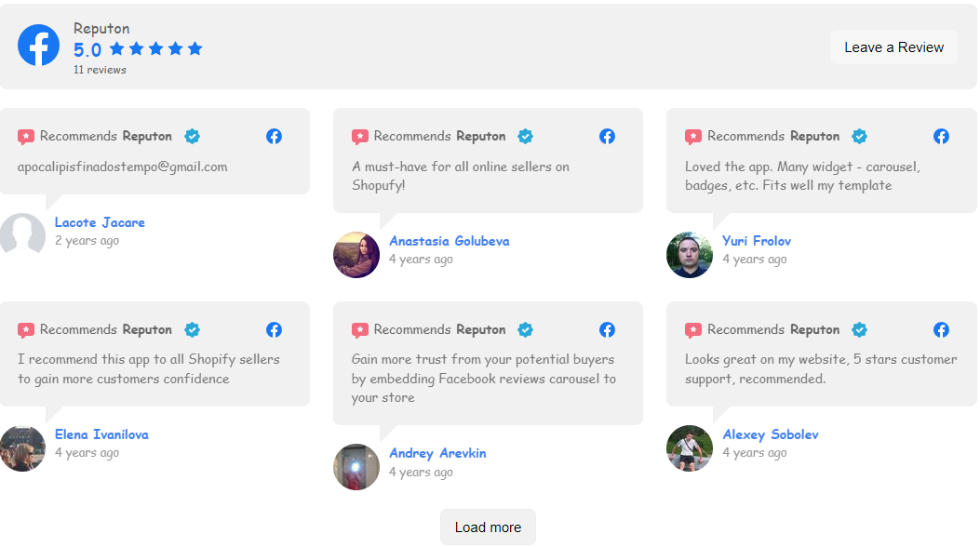Open Andrey Arevkin's profile link

pos(437,453)
